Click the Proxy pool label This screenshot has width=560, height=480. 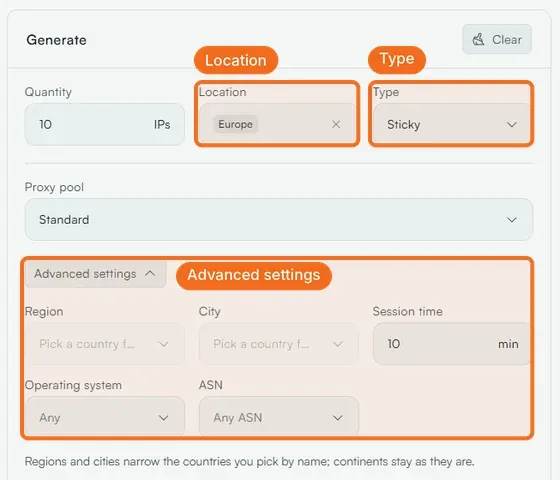pos(54,187)
